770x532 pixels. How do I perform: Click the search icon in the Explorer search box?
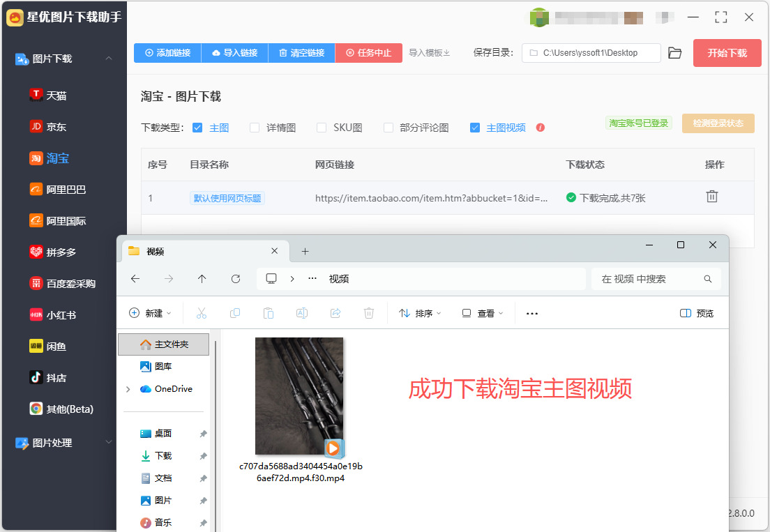(708, 279)
